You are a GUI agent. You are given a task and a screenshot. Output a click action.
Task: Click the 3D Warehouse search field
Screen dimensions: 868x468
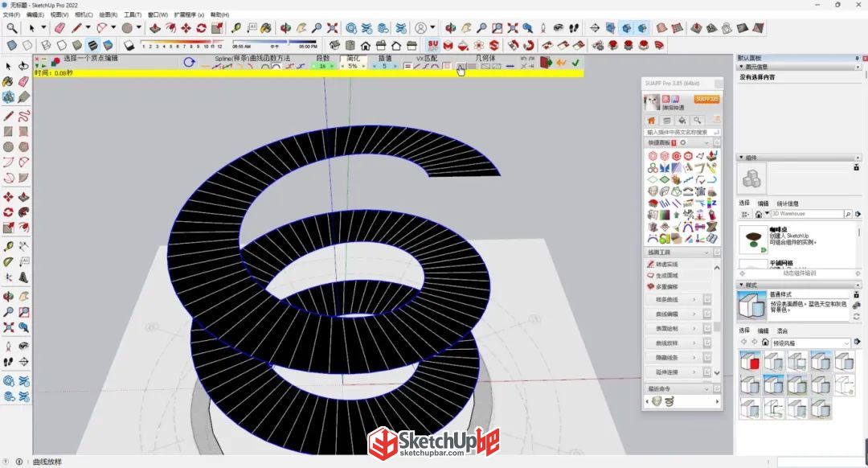click(x=807, y=214)
